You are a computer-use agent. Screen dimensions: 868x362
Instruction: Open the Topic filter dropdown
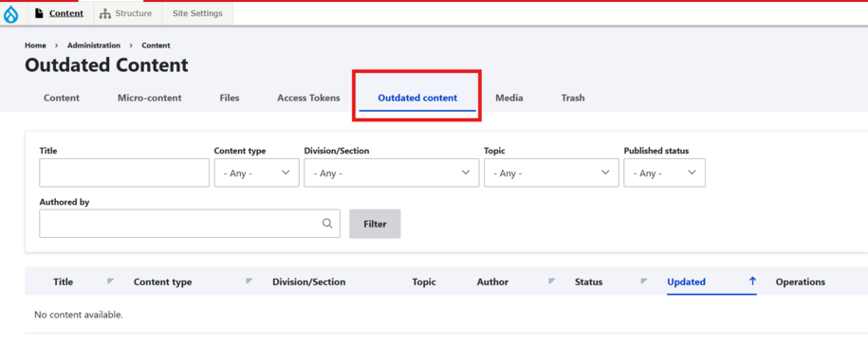pos(551,173)
